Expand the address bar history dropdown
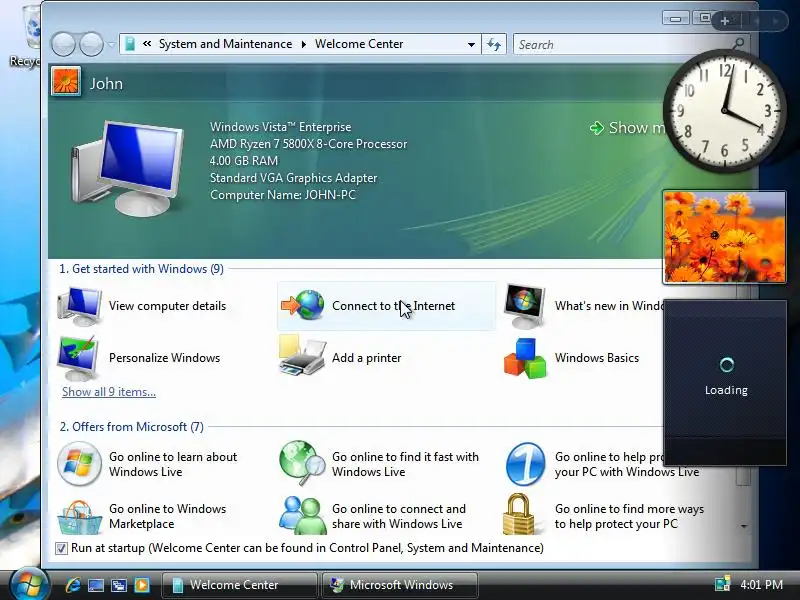The width and height of the screenshot is (800, 600). [x=471, y=44]
